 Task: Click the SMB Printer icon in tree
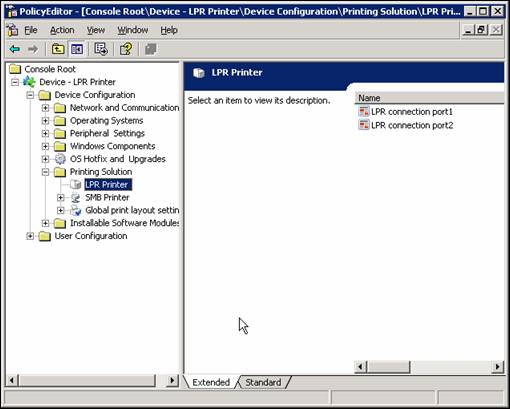point(76,198)
